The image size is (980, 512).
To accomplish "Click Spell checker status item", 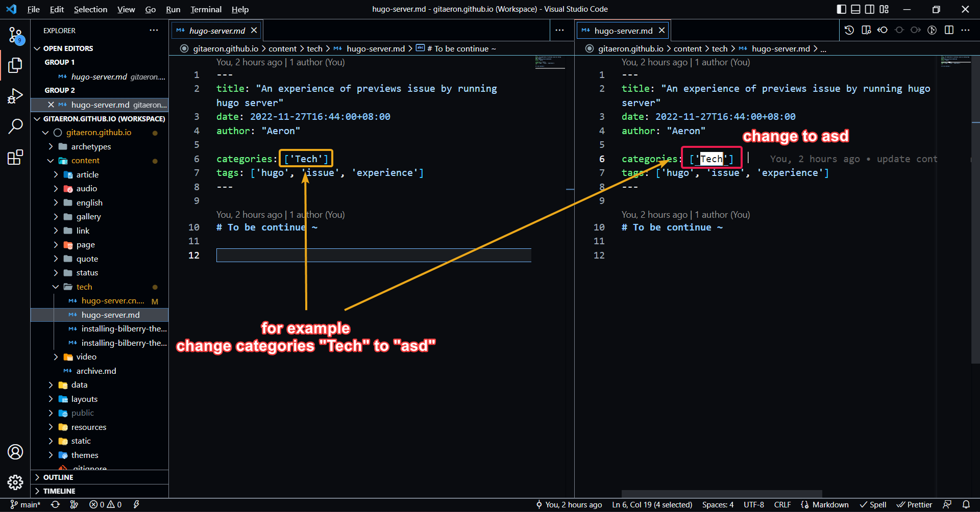I will pos(873,504).
